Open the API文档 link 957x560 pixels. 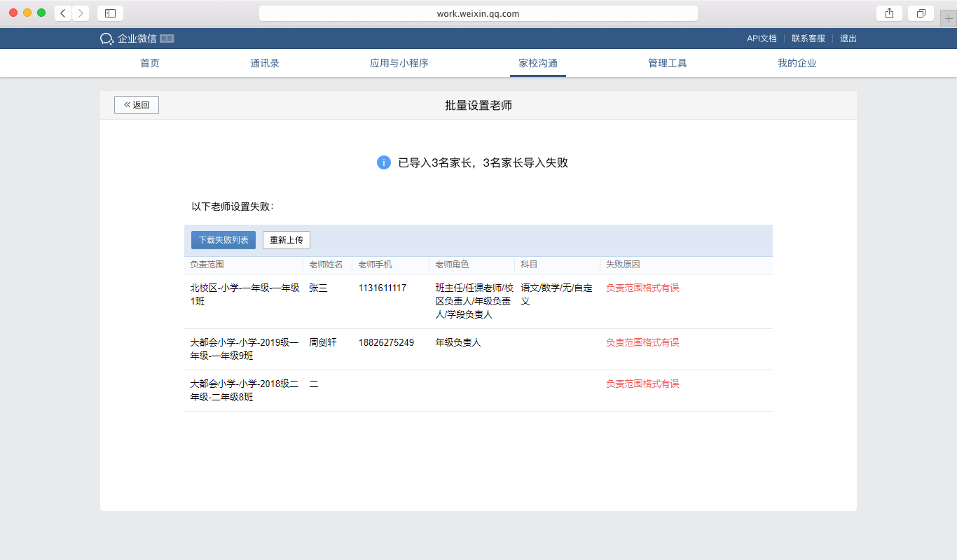tap(762, 38)
